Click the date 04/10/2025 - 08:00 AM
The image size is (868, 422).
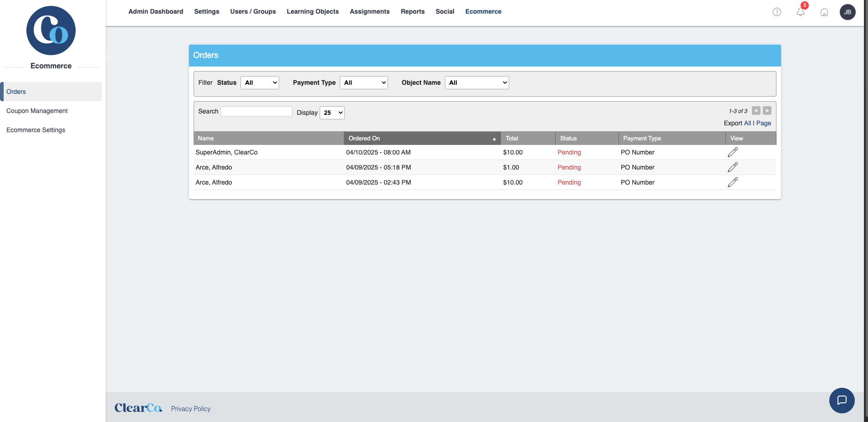[x=378, y=152]
